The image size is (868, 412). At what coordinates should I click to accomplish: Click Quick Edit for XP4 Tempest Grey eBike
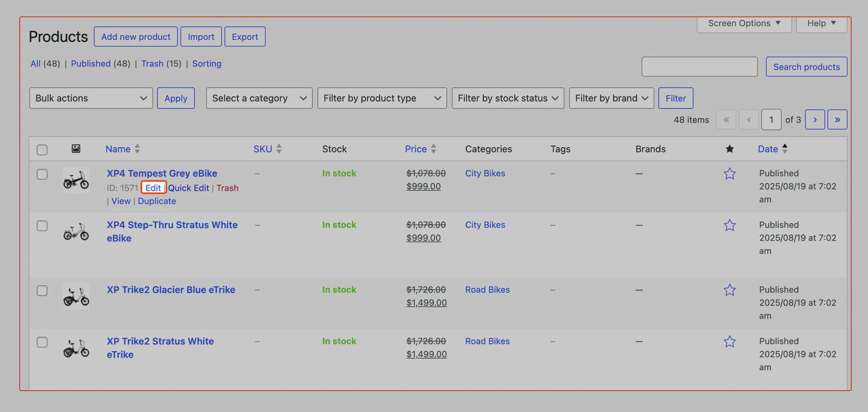pos(189,188)
